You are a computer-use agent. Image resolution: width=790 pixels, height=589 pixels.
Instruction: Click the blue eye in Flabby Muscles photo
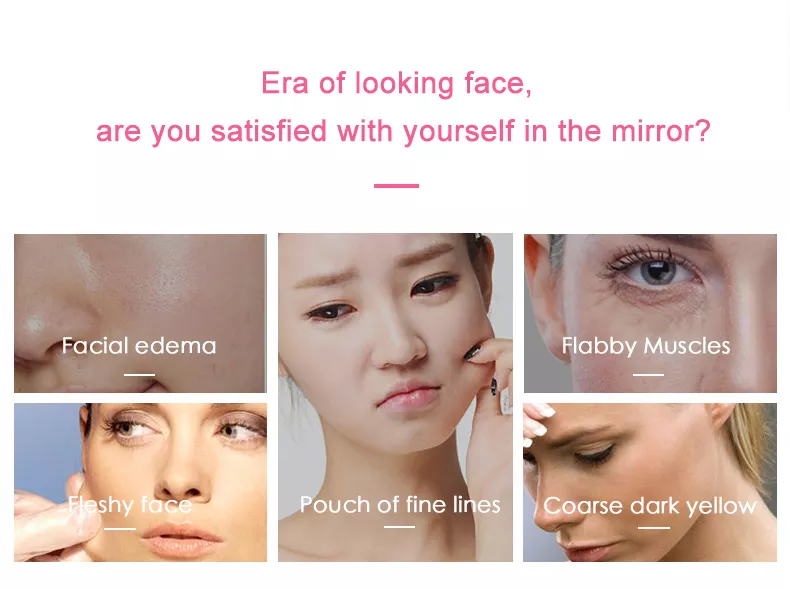pos(657,273)
